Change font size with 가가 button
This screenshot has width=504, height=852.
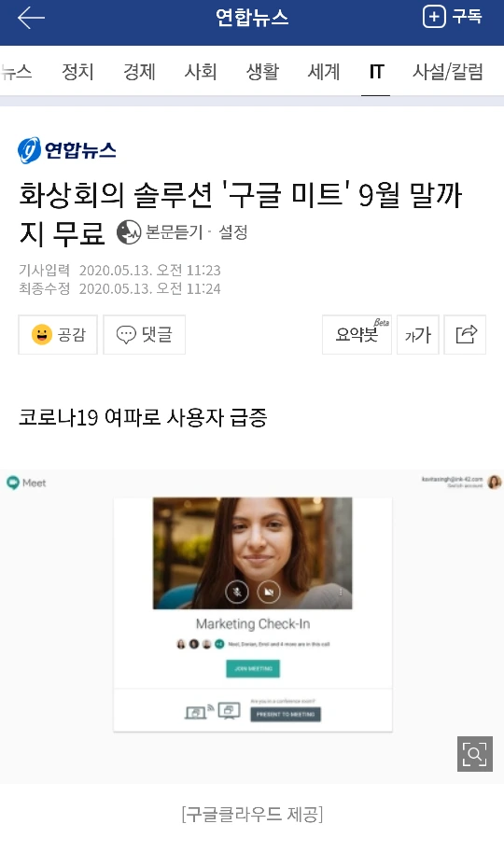(x=417, y=335)
